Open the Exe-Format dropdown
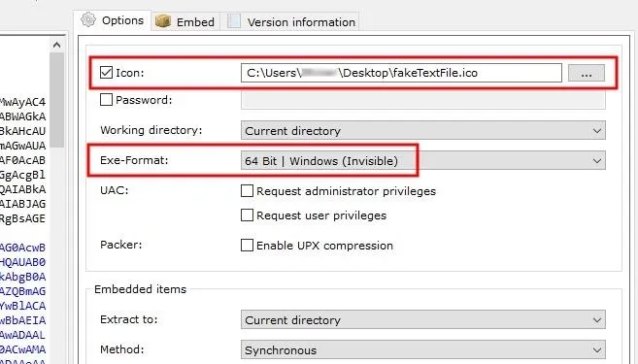 click(x=423, y=161)
